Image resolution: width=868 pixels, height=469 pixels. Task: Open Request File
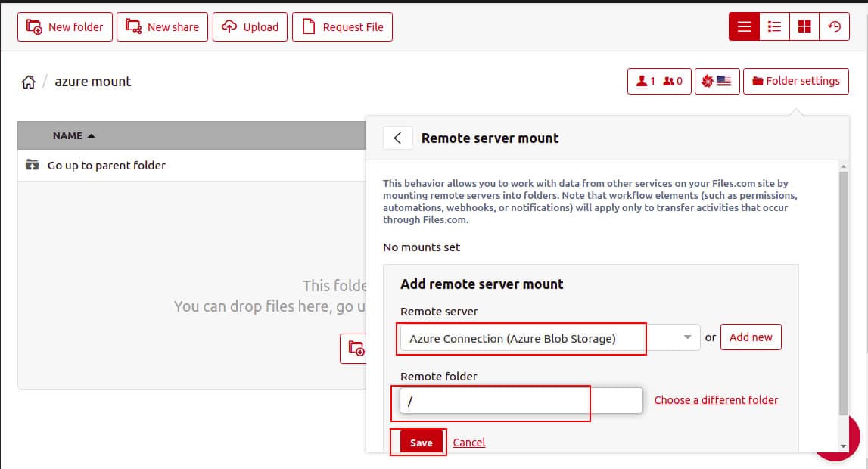point(342,27)
